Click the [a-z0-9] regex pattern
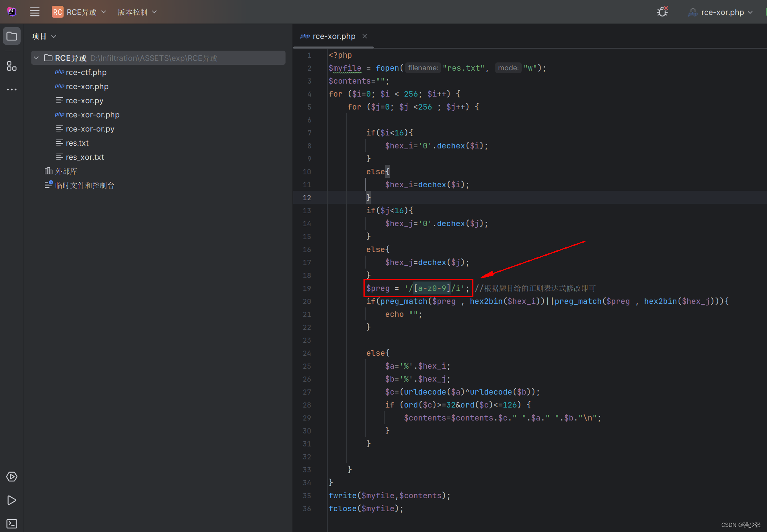 [x=432, y=288]
